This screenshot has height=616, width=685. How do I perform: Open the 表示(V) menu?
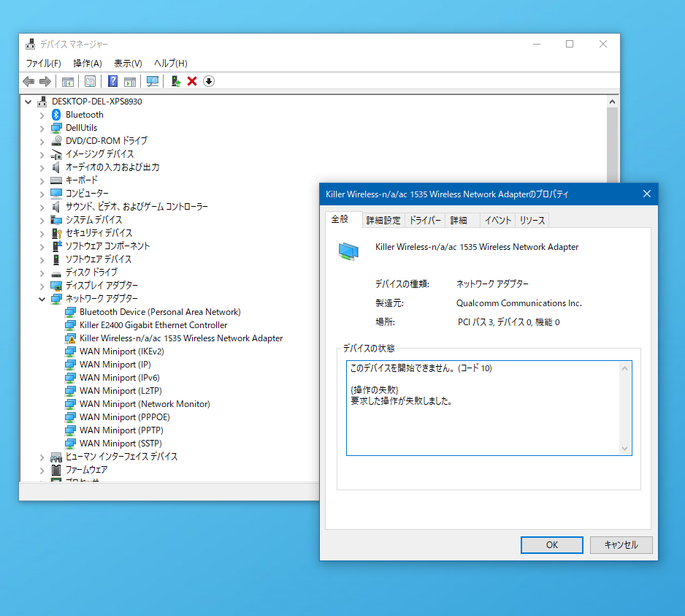pos(128,64)
